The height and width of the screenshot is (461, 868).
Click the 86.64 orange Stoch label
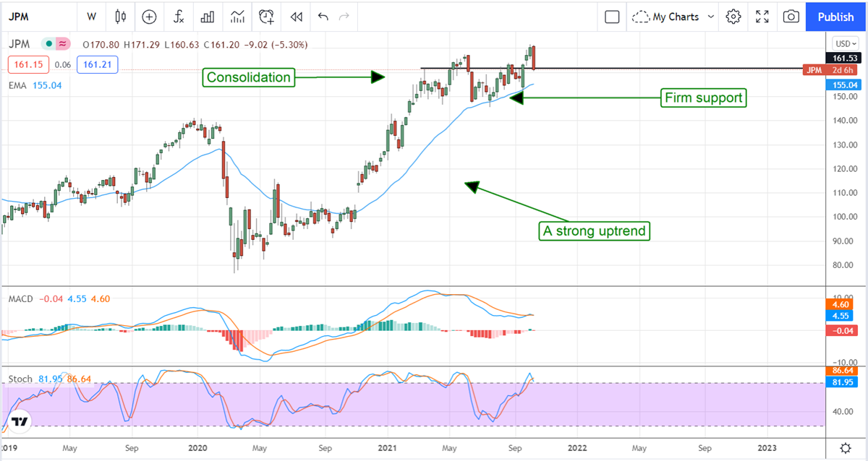coord(841,370)
